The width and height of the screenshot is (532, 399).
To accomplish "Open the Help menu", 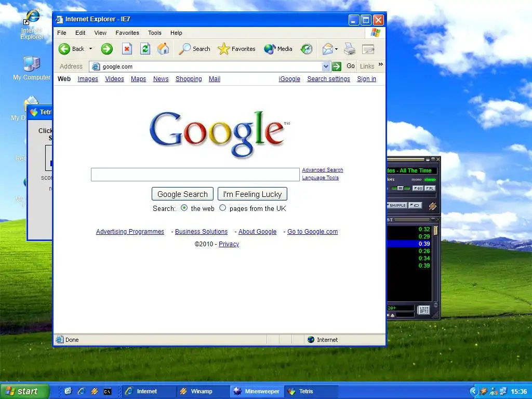I will click(x=176, y=33).
